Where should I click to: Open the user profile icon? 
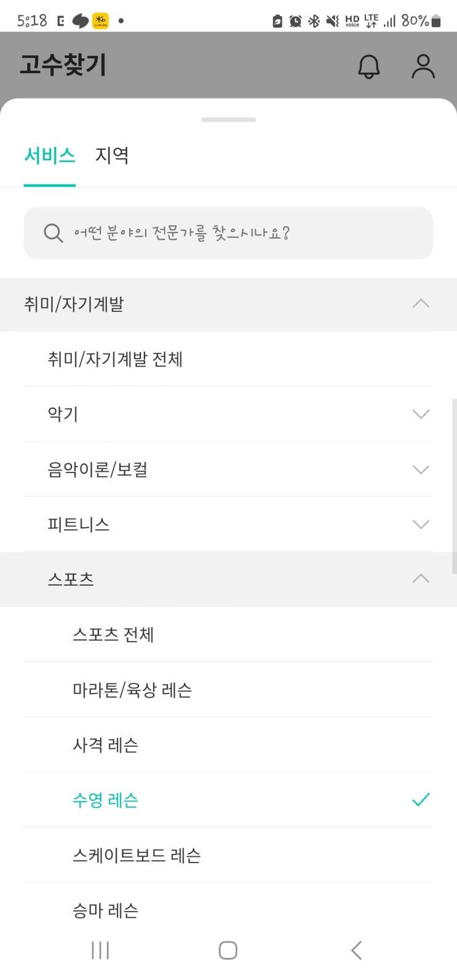coord(423,66)
